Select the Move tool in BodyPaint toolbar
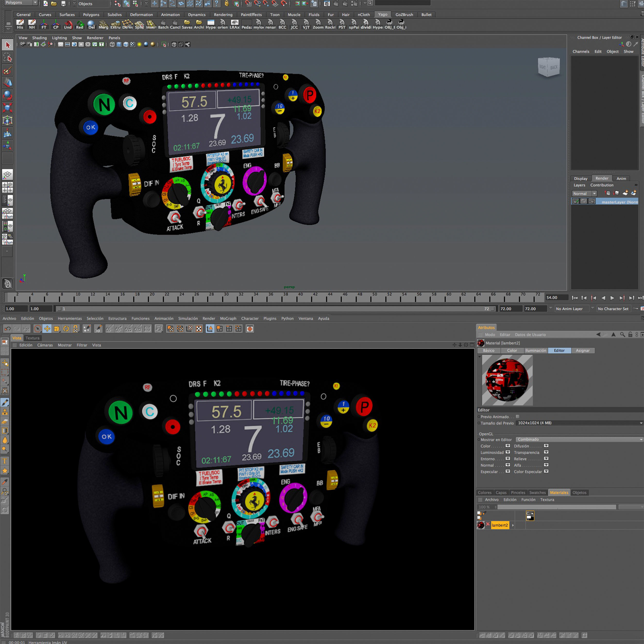Image resolution: width=644 pixels, height=644 pixels. coord(47,329)
